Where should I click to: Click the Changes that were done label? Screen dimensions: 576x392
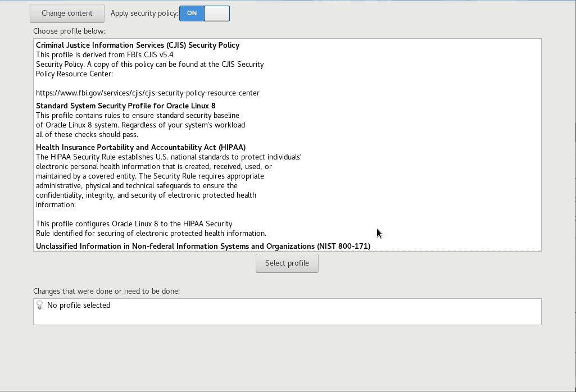coord(106,291)
